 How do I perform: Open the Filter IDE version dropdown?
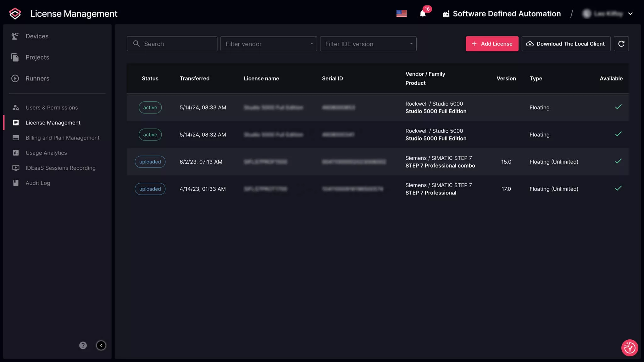(x=368, y=44)
